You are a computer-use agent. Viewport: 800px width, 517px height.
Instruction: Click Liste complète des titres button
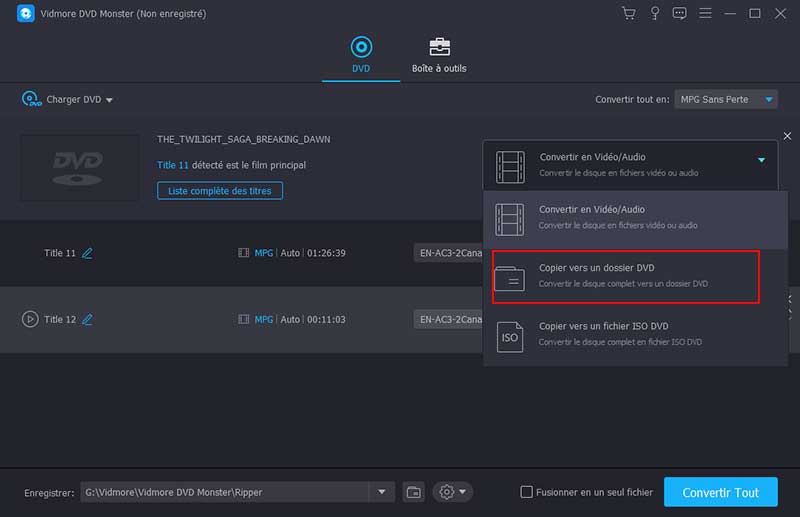220,191
